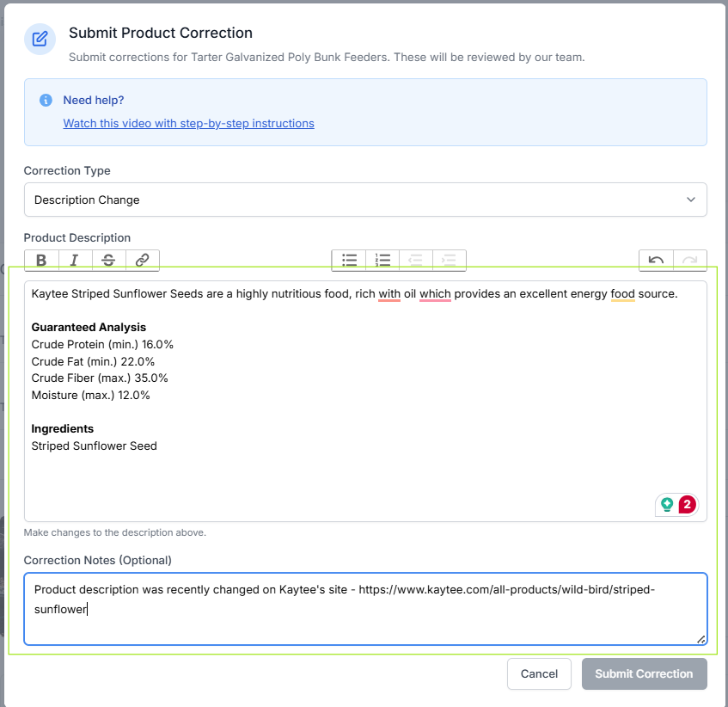
Task: Redo the last edit
Action: [x=690, y=260]
